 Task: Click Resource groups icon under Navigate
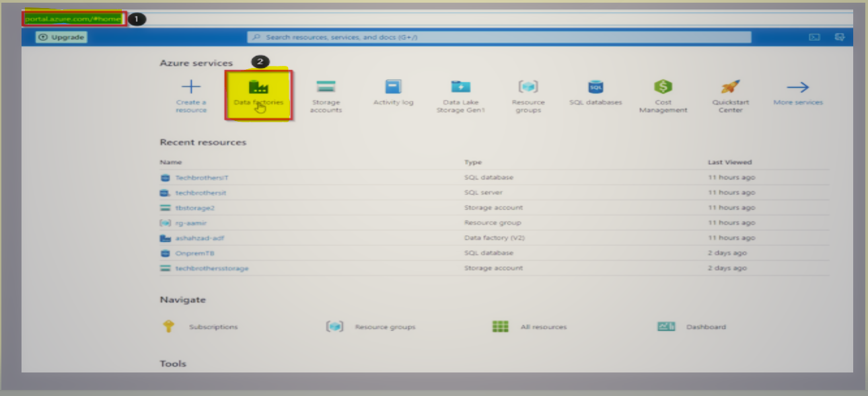point(334,327)
